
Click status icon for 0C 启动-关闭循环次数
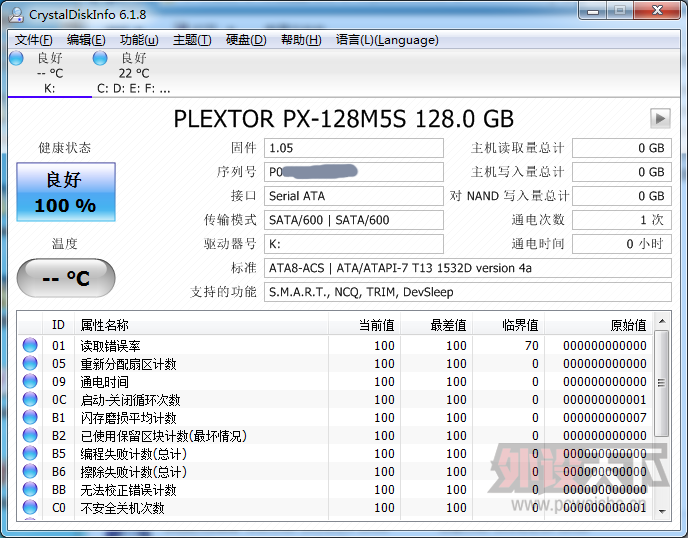[x=30, y=399]
